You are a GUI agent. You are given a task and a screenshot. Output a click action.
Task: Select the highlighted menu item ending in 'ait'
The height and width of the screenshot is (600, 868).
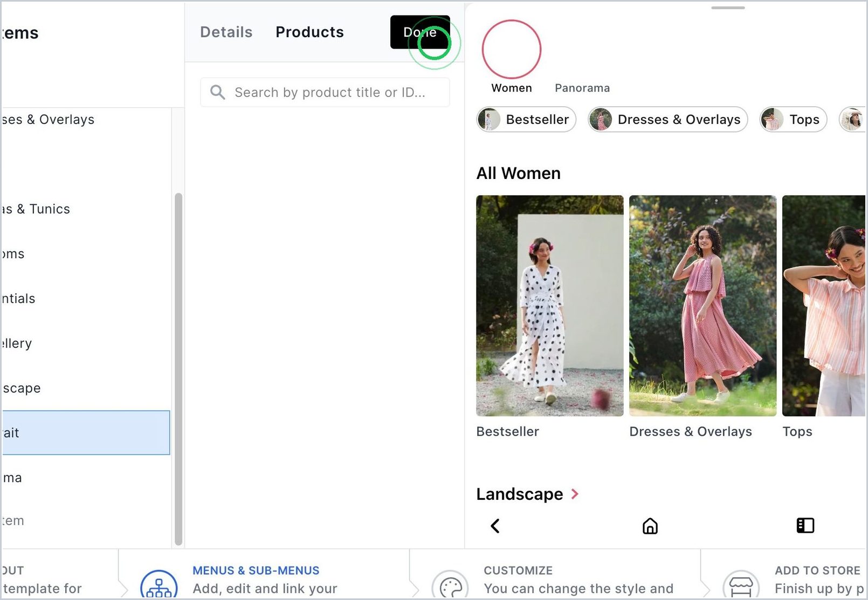pos(86,433)
